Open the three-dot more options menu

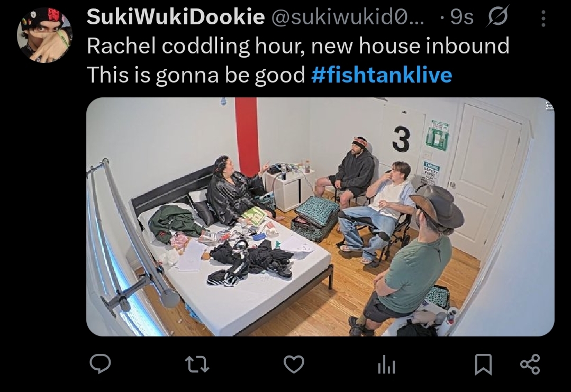(x=543, y=18)
